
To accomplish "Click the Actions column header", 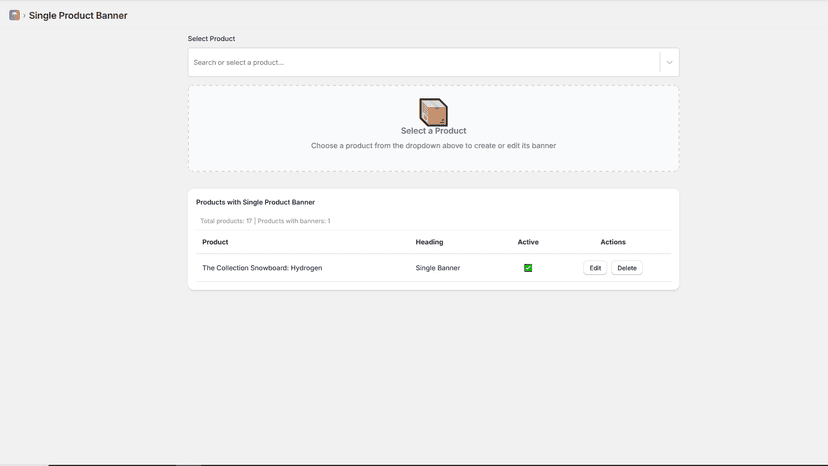I will tap(613, 242).
